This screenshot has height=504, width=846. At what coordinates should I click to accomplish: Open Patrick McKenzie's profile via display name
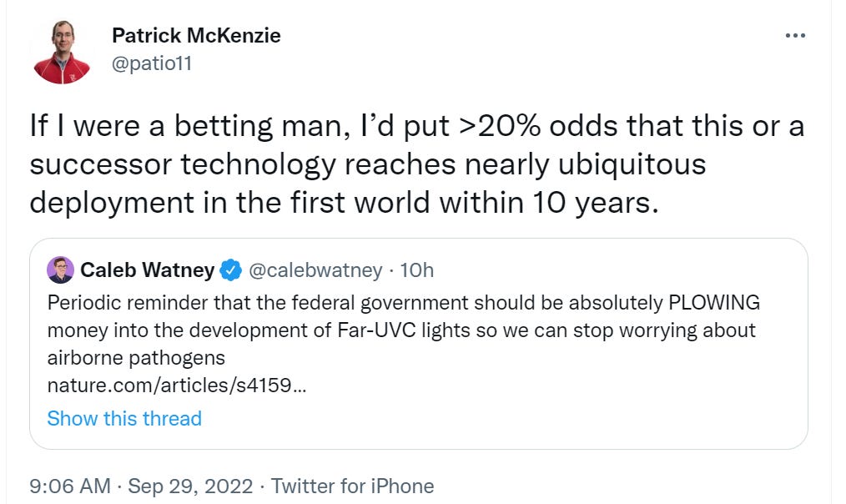point(196,36)
